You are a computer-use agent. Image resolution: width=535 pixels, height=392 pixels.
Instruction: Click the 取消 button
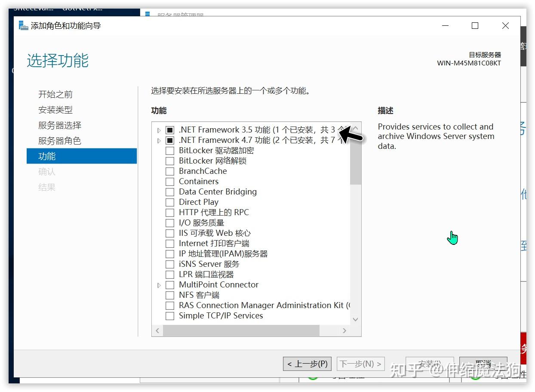(x=483, y=364)
